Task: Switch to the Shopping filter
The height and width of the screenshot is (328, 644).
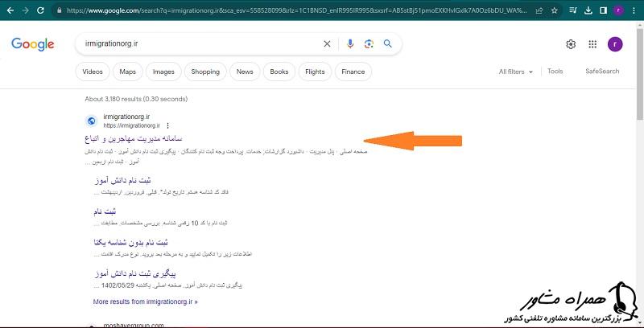Action: pyautogui.click(x=205, y=72)
